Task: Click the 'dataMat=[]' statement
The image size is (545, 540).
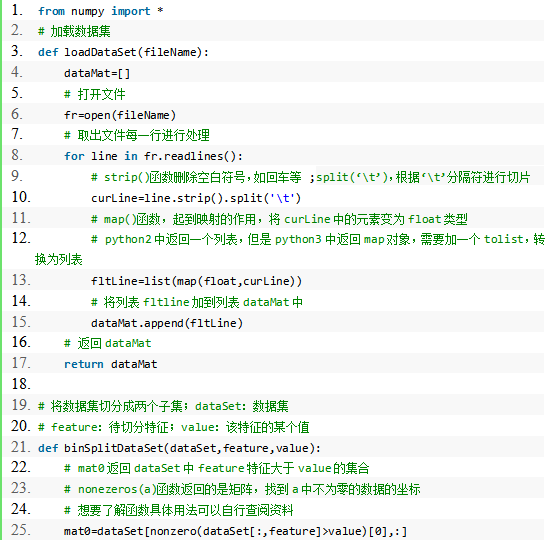Action: pos(97,73)
